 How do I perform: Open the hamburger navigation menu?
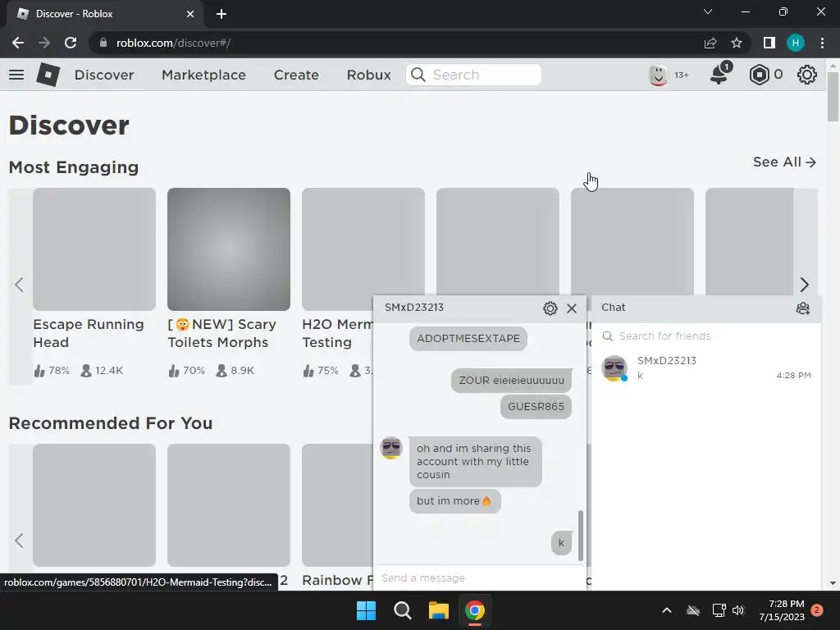coord(16,75)
